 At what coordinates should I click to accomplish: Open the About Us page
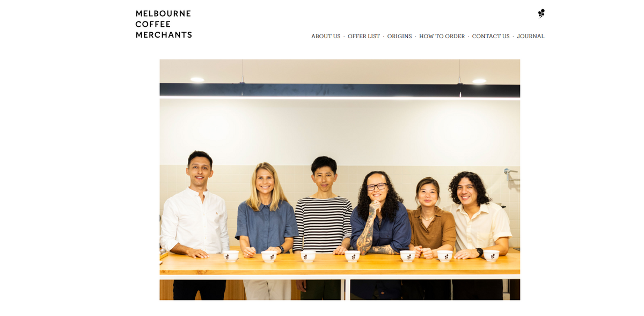click(326, 37)
